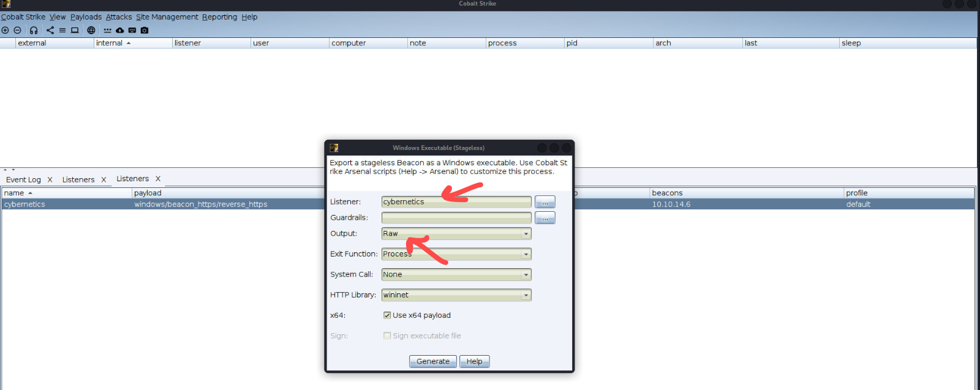Sort sessions by the pid column
980x390 pixels.
(x=609, y=43)
